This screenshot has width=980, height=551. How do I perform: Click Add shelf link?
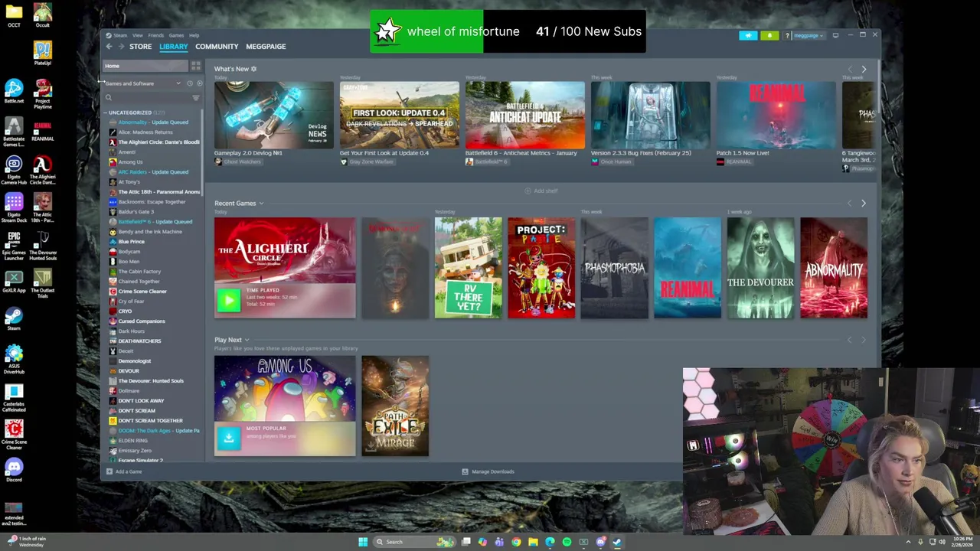click(x=542, y=191)
